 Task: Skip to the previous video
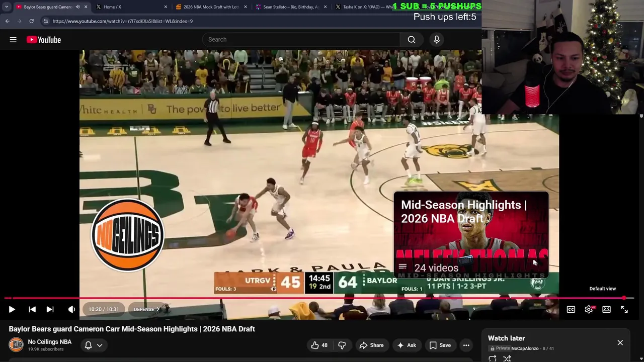tap(32, 310)
